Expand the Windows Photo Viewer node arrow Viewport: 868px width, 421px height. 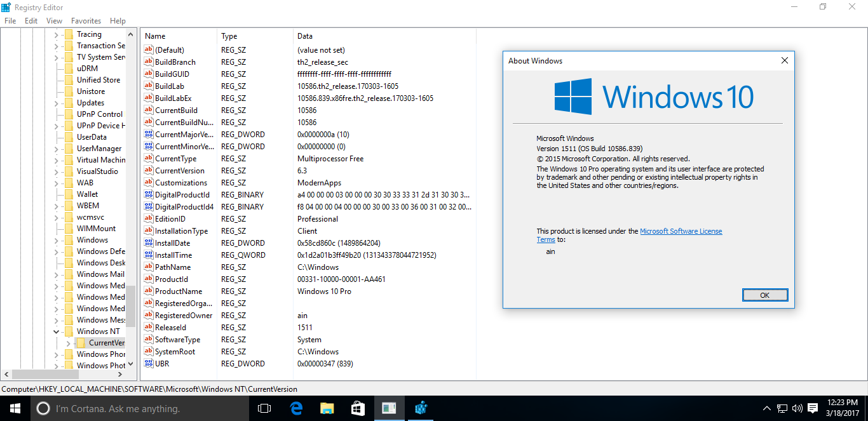pyautogui.click(x=56, y=366)
